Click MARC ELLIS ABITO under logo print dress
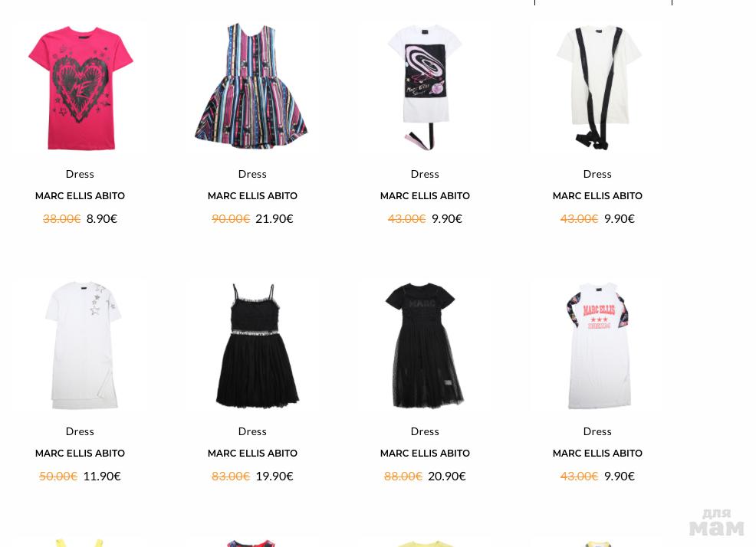The width and height of the screenshot is (756, 547). coord(597,454)
